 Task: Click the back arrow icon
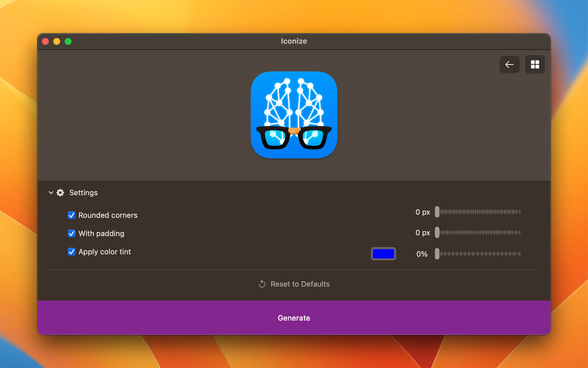(509, 65)
